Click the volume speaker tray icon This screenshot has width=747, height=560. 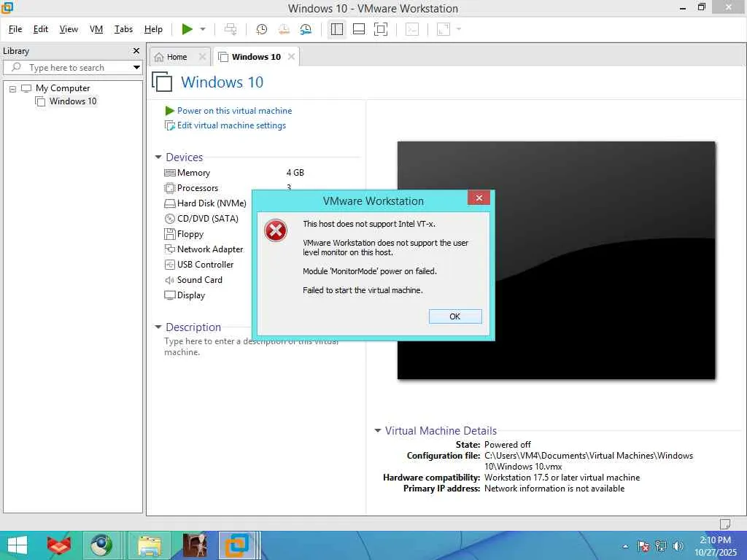[678, 546]
